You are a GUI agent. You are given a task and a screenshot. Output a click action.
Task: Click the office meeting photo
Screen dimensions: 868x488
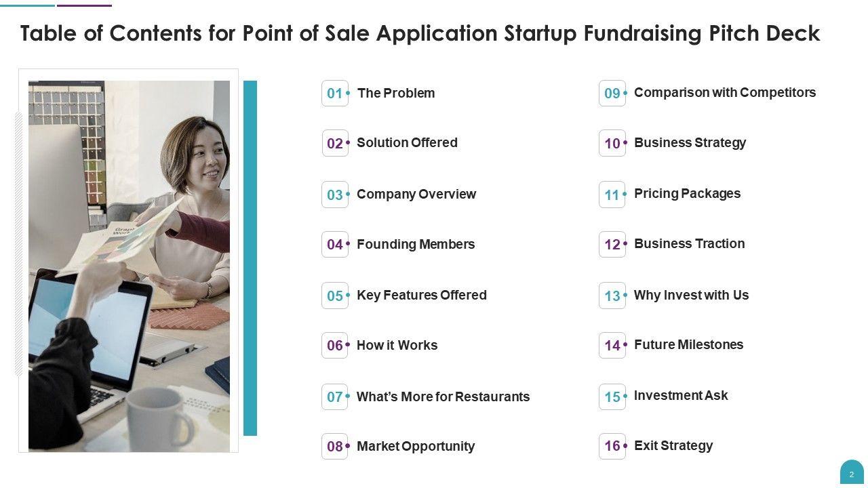129,266
